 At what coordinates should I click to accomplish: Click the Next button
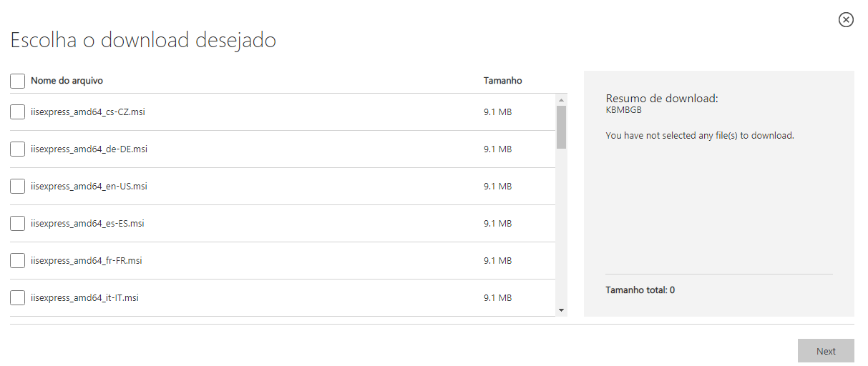[x=826, y=351]
